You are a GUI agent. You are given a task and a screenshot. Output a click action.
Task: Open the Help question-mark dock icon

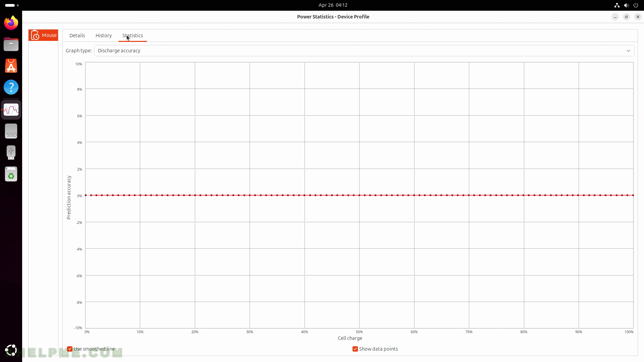pos(11,87)
